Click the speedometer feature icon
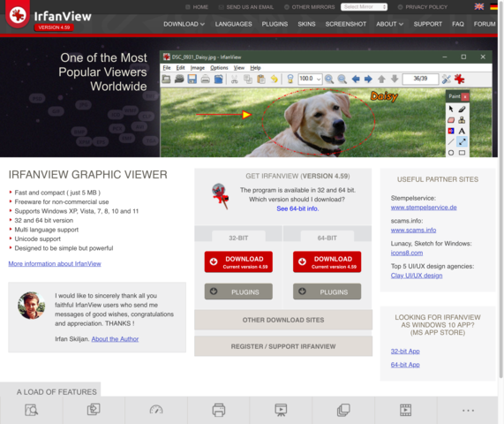Image resolution: width=504 pixels, height=424 pixels. (156, 410)
